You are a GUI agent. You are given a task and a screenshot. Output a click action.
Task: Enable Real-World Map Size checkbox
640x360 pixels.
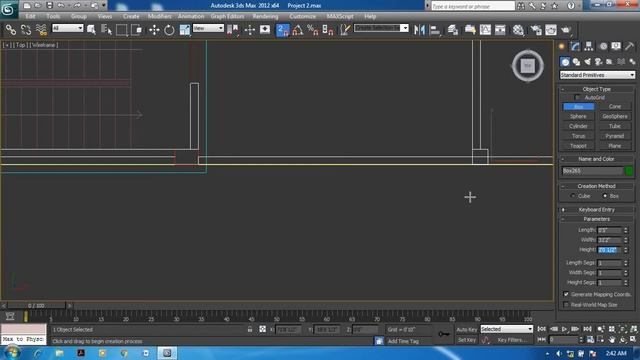(566, 304)
